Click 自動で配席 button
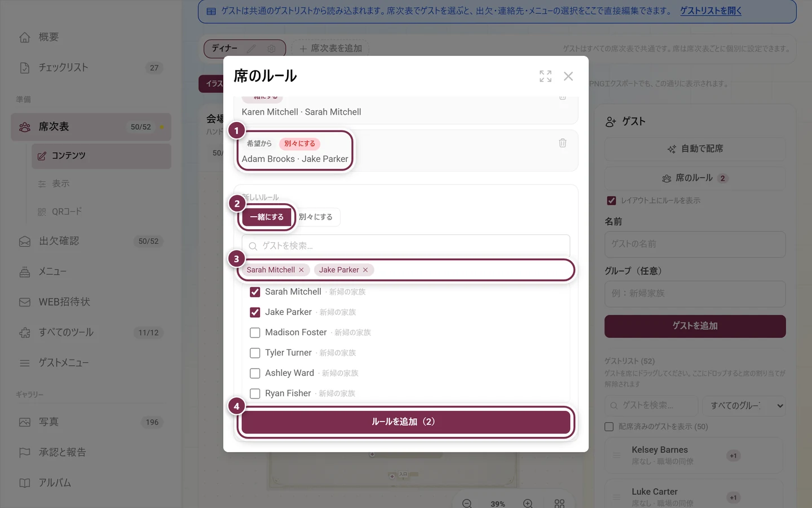The height and width of the screenshot is (508, 812). pyautogui.click(x=695, y=149)
